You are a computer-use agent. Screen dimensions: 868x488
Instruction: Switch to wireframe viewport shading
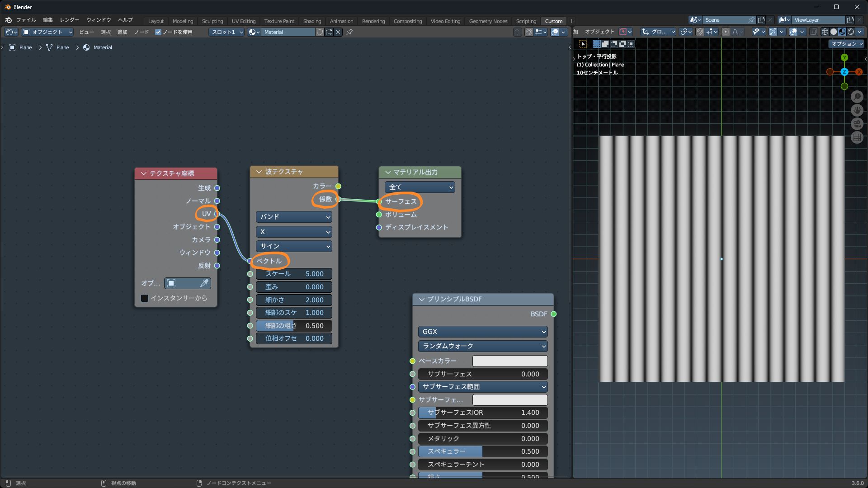pyautogui.click(x=825, y=32)
